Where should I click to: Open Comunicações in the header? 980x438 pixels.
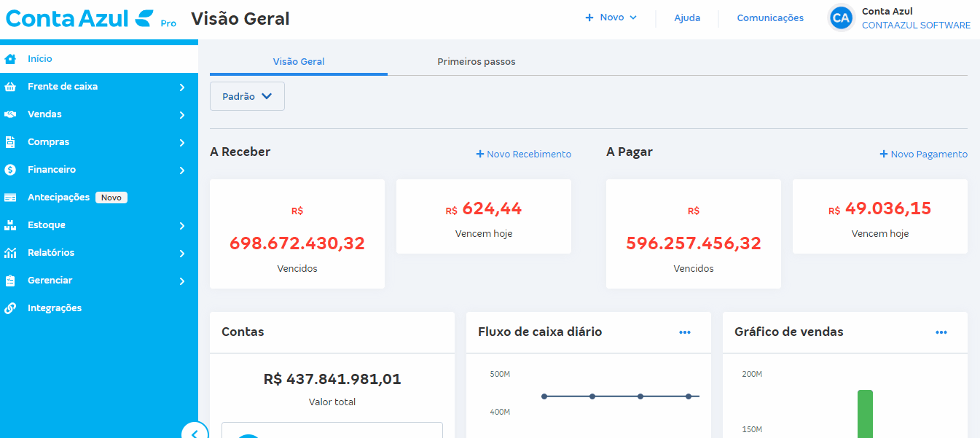[770, 18]
